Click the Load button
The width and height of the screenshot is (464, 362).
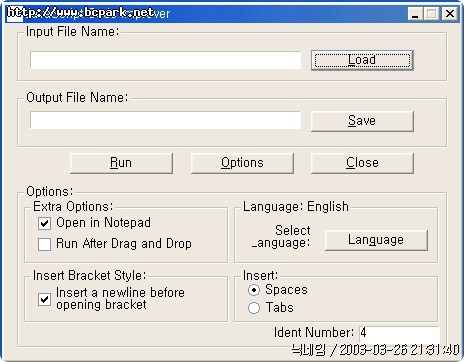click(362, 60)
